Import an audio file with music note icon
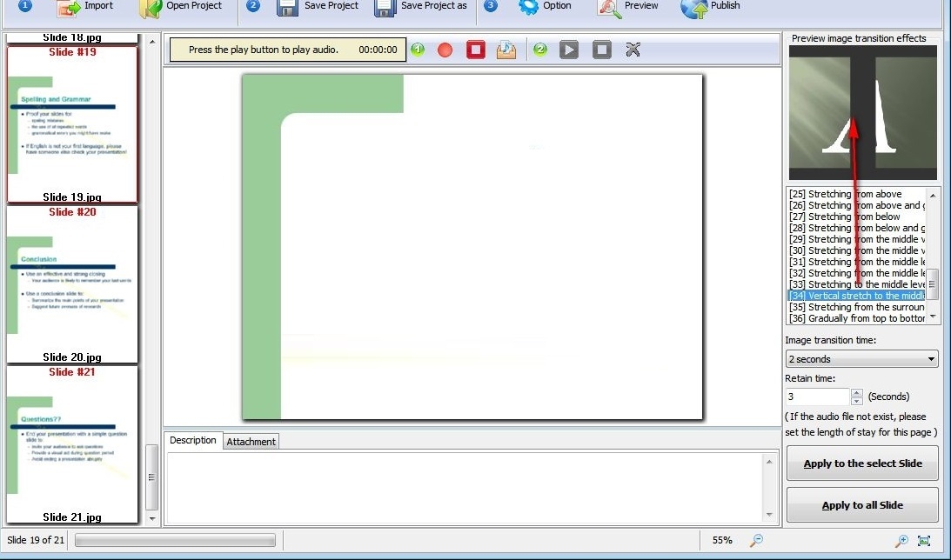The image size is (951, 560). pos(506,50)
